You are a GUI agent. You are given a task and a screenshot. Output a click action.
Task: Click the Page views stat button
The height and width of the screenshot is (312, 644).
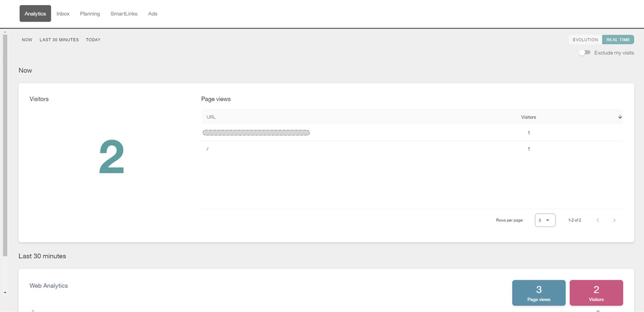(538, 293)
